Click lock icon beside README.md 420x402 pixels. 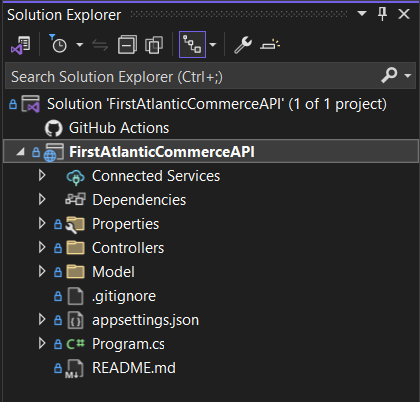pos(58,368)
